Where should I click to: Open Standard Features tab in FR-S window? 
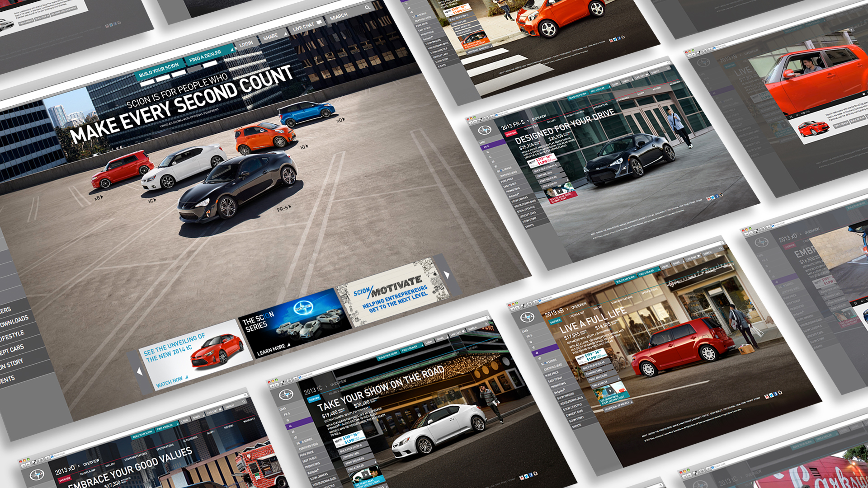click(x=574, y=114)
